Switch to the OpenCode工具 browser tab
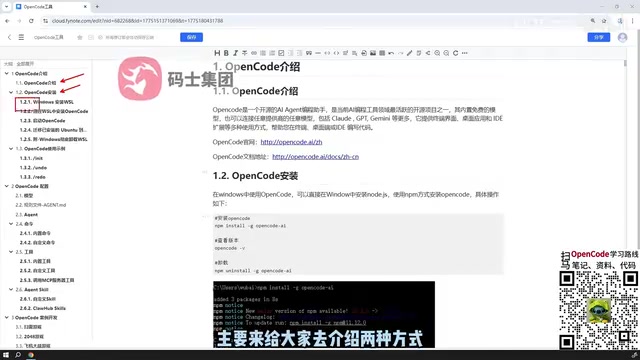The image size is (640, 360). tap(51, 7)
